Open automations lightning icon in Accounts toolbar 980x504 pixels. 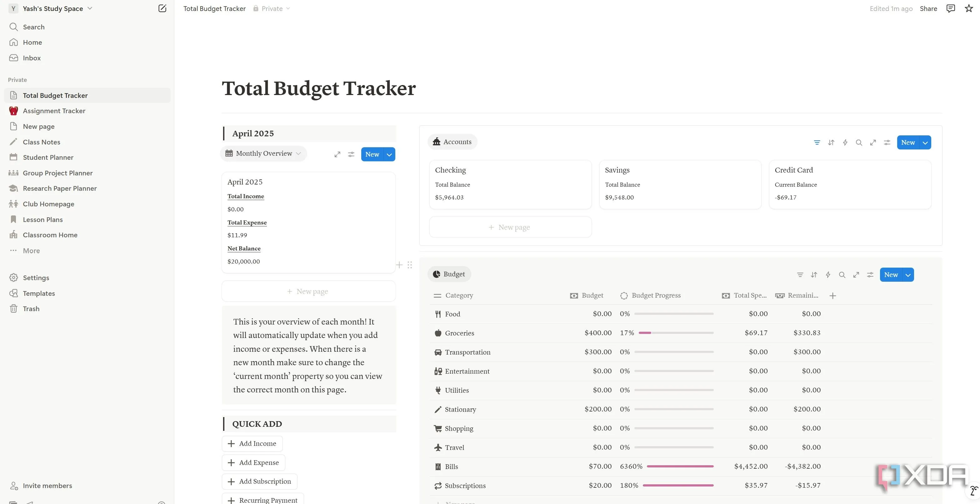click(845, 142)
